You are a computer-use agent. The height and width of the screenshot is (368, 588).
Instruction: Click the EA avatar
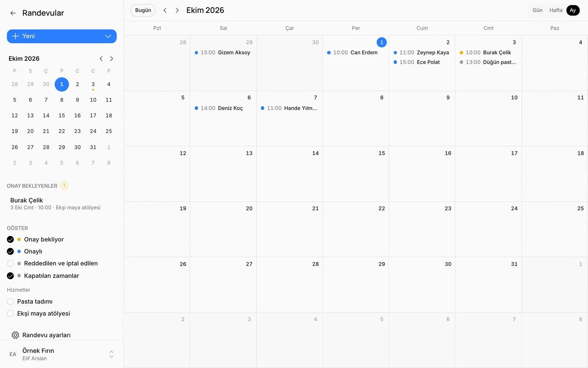pyautogui.click(x=13, y=354)
